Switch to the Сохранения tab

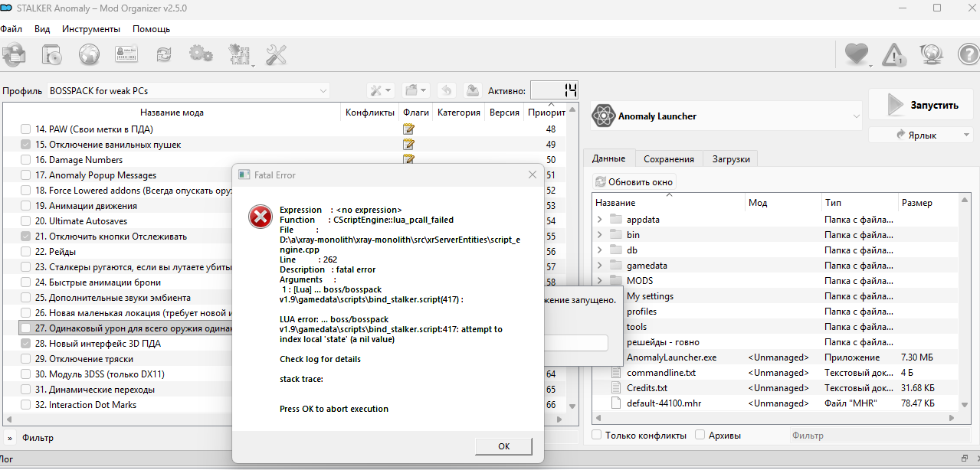tap(668, 159)
